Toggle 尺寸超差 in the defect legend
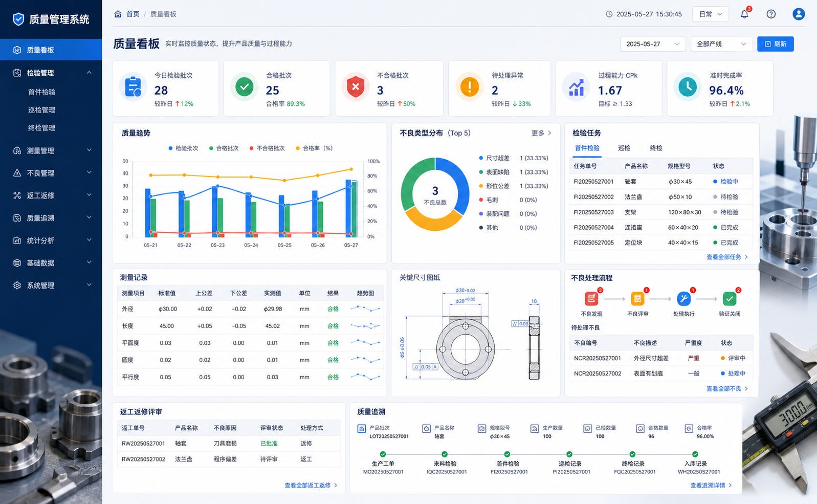The width and height of the screenshot is (817, 504). [x=494, y=158]
